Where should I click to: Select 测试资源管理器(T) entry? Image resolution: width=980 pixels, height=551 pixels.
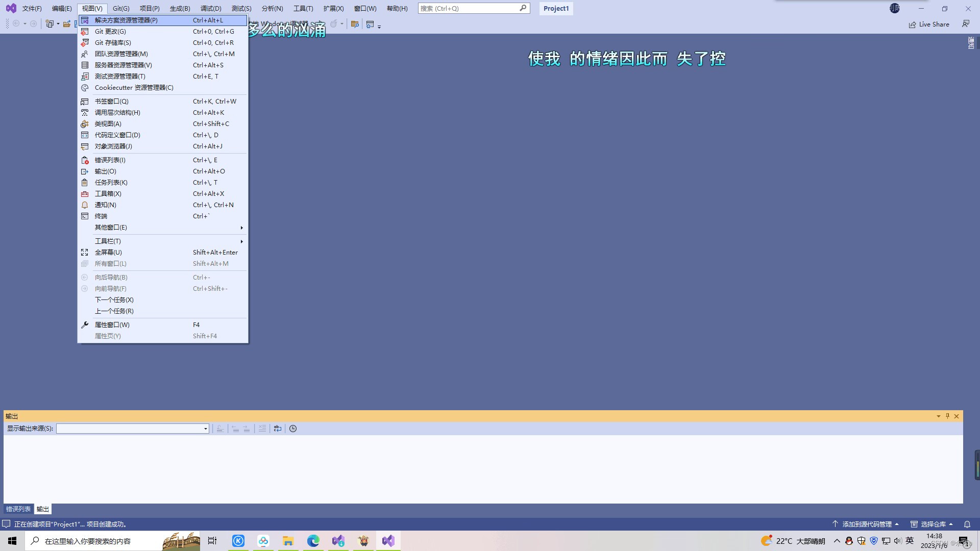tap(163, 77)
